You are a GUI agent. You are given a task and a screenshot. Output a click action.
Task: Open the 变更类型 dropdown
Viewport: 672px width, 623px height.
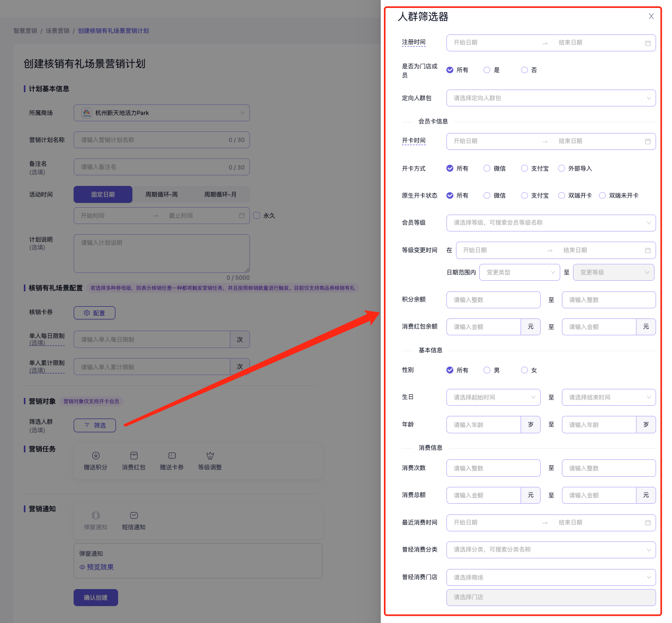[x=519, y=272]
